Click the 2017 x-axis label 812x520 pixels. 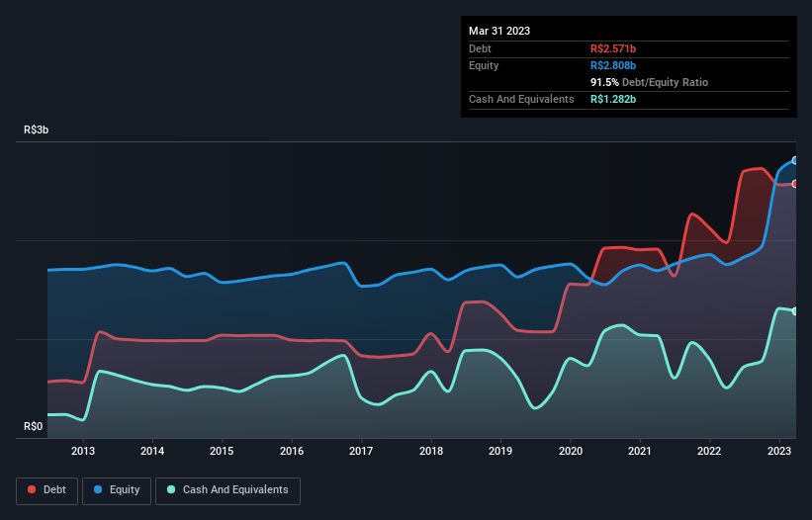361,451
